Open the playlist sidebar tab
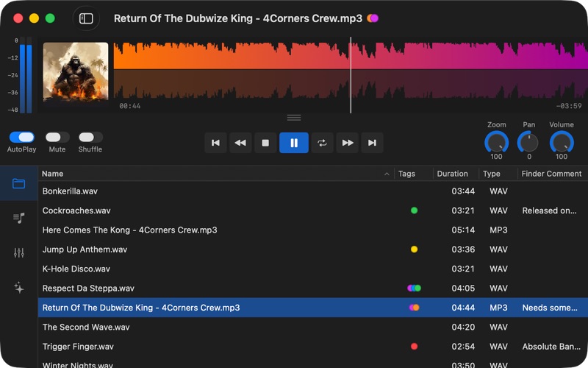588x368 pixels. (19, 218)
